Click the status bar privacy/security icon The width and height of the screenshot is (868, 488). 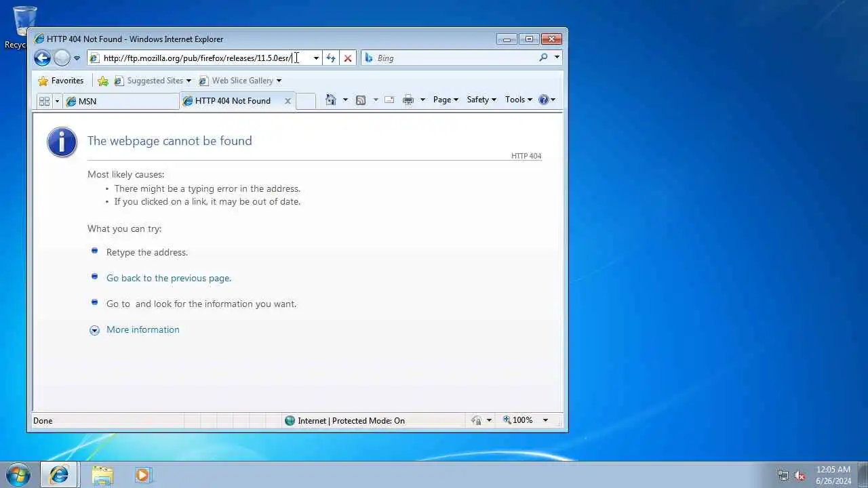476,420
